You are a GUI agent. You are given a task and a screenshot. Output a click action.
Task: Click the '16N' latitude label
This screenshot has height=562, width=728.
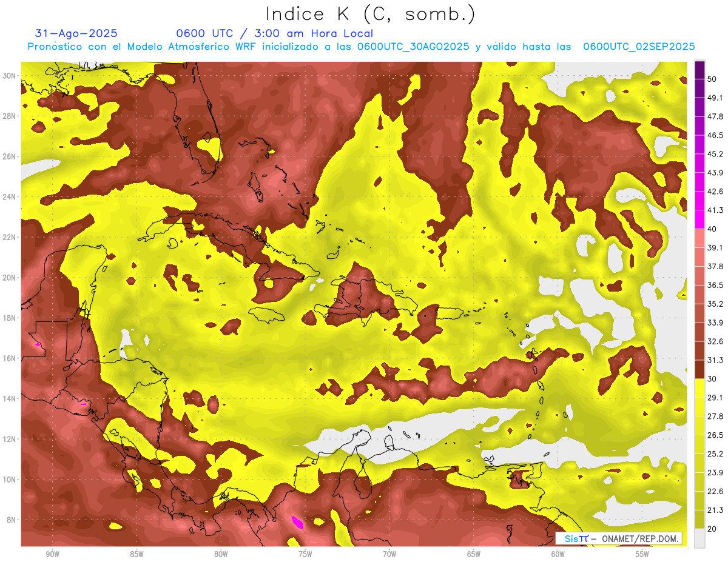[x=10, y=358]
